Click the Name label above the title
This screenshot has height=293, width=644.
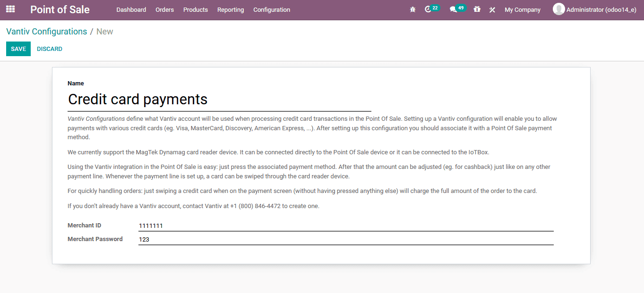point(76,84)
